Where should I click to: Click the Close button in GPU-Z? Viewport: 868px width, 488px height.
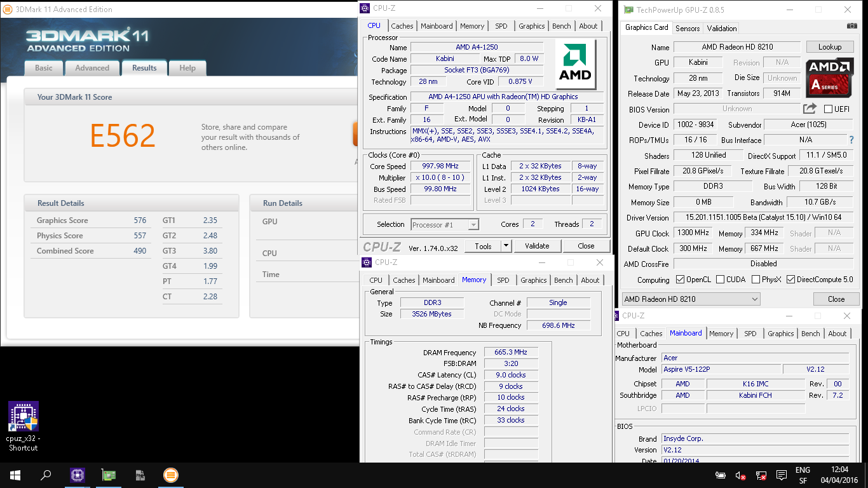pos(836,299)
